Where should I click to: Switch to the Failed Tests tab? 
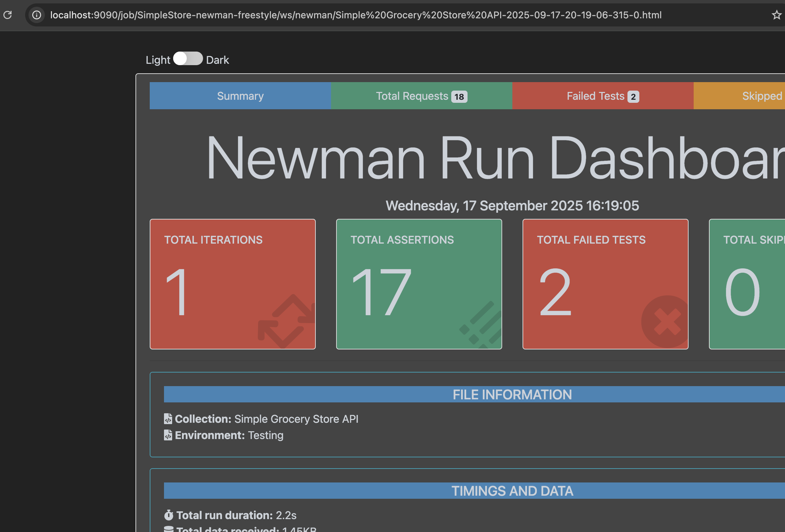[603, 96]
